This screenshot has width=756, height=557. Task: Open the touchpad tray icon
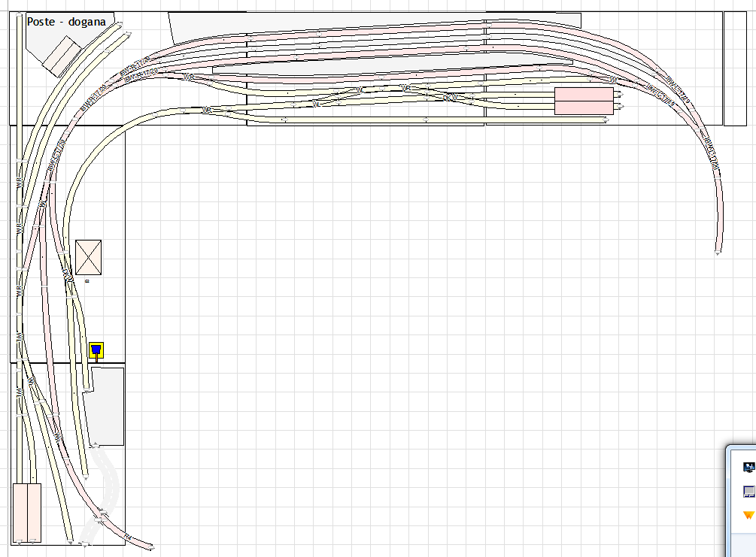pyautogui.click(x=748, y=491)
